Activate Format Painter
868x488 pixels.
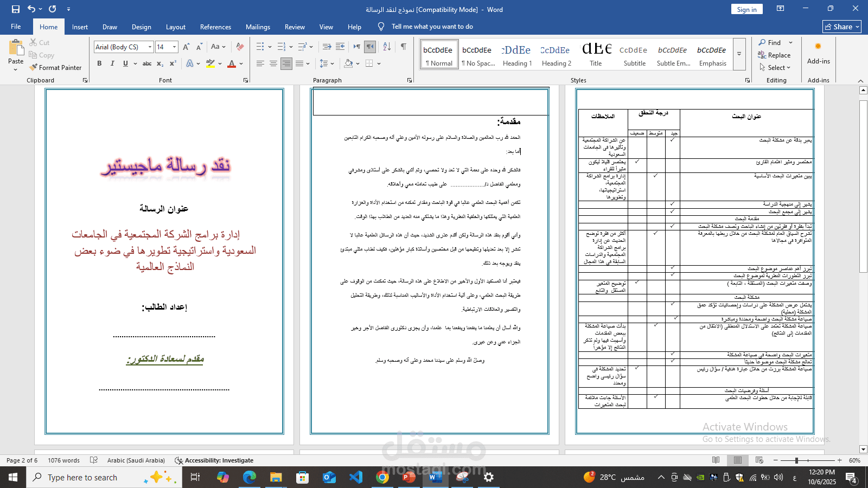[x=55, y=68]
